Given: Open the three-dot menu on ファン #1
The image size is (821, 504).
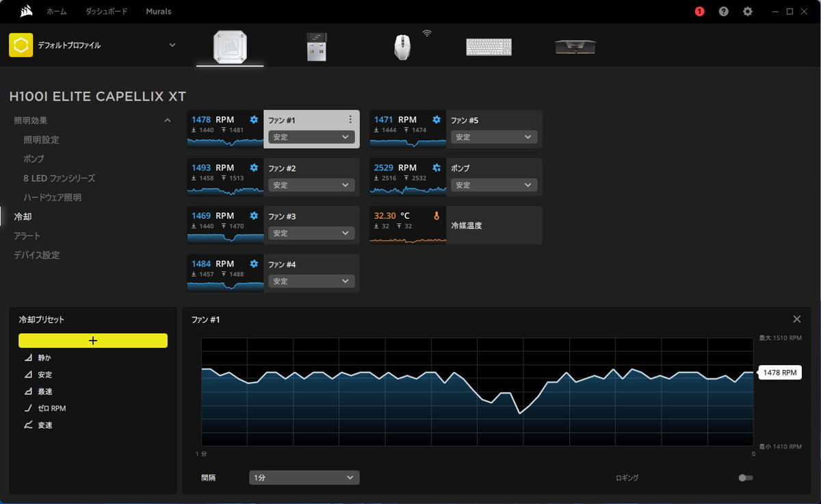Looking at the screenshot, I should (x=350, y=120).
